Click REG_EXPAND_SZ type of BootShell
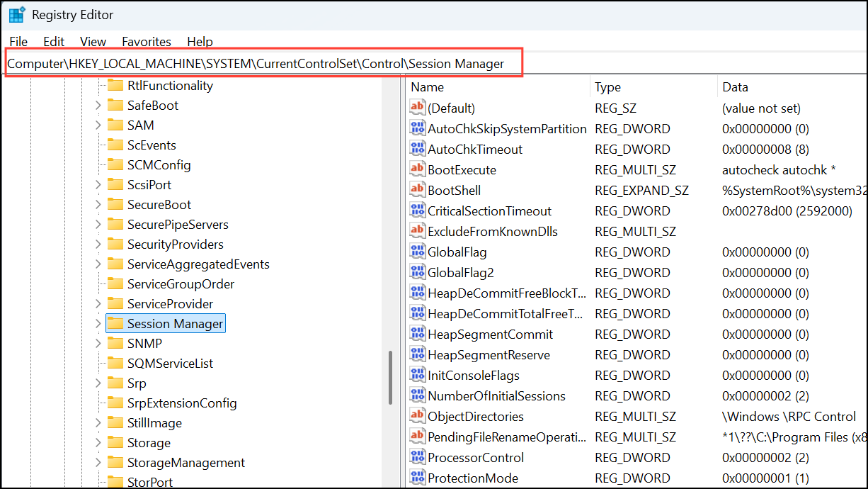 tap(642, 190)
